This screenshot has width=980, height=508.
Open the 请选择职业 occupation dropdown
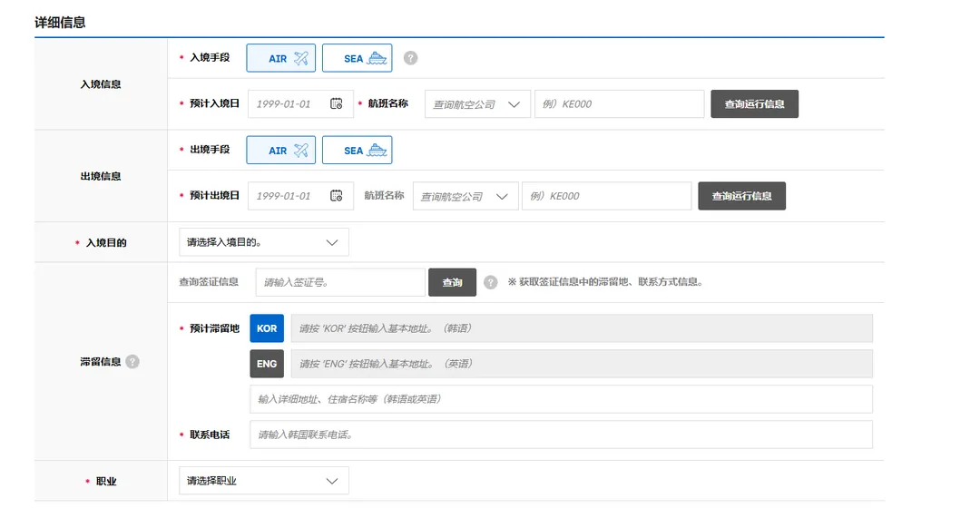click(264, 481)
